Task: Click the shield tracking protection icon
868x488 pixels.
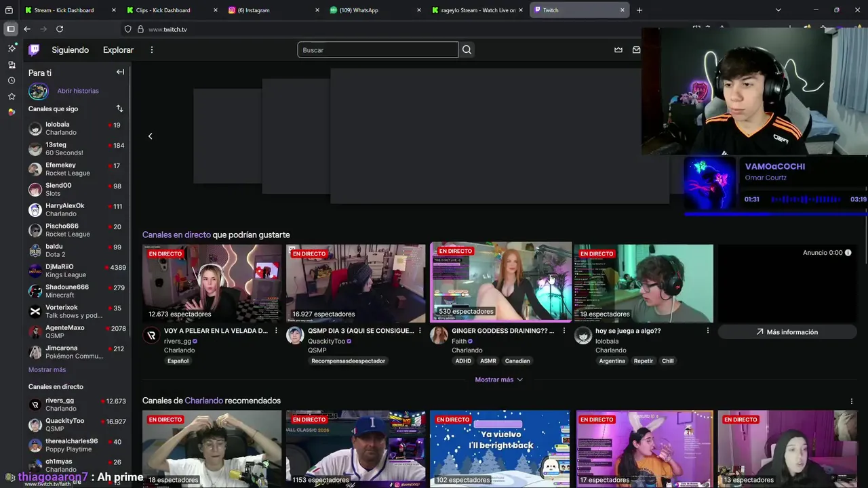Action: (x=127, y=29)
